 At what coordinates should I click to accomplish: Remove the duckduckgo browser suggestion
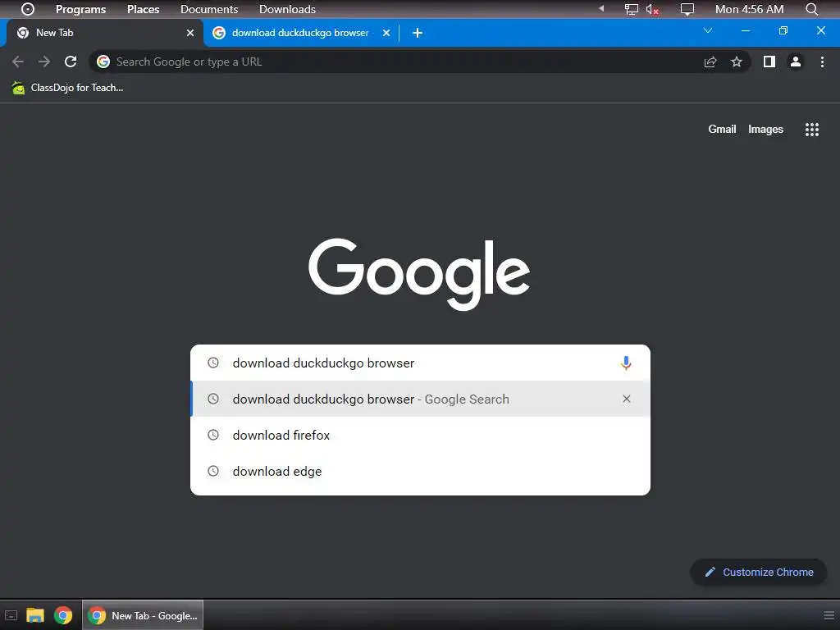[626, 399]
